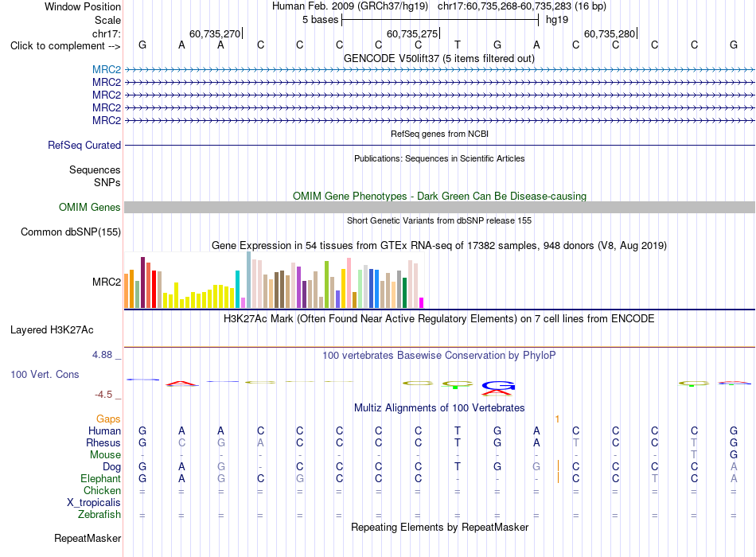
Task: Click the 60,735,270 ruler coordinate
Action: pyautogui.click(x=215, y=33)
